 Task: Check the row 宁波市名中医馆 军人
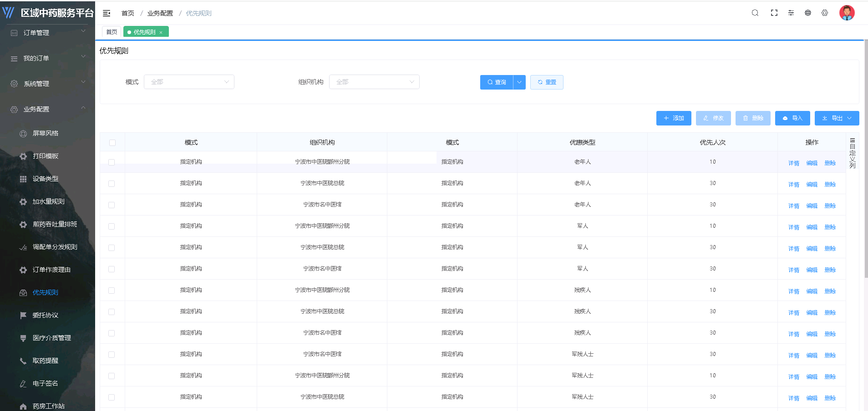point(112,269)
